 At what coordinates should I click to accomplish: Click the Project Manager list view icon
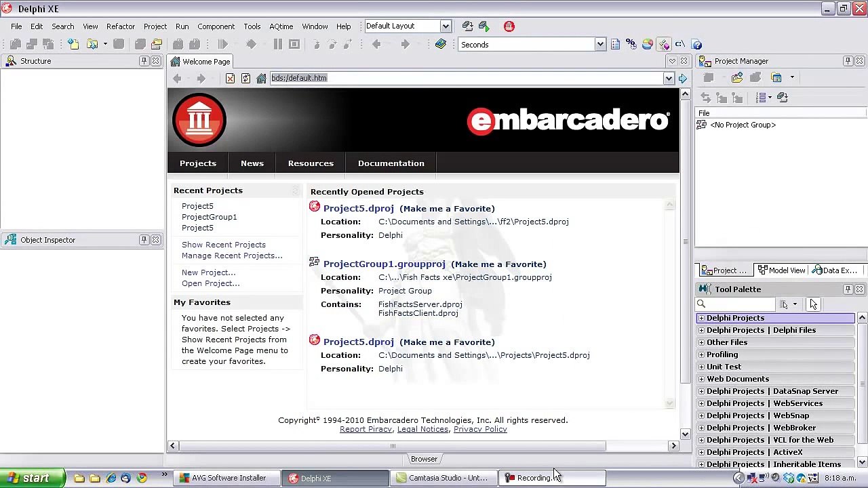[761, 98]
